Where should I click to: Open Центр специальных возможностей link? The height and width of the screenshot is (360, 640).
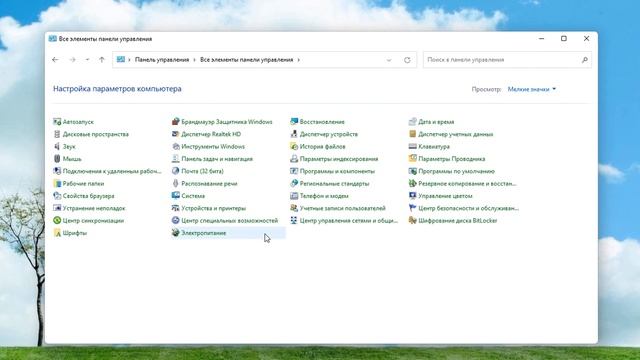229,220
